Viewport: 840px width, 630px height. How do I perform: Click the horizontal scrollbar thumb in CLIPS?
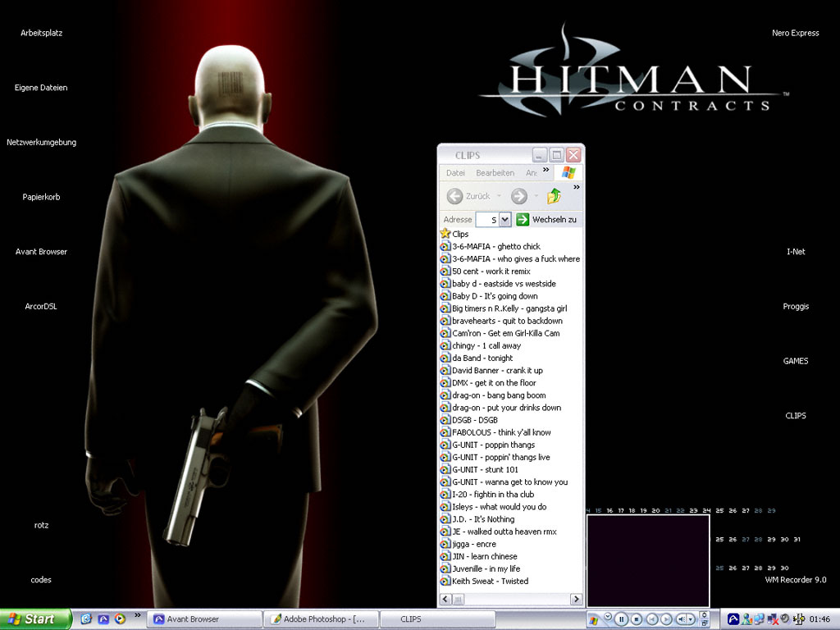pyautogui.click(x=459, y=600)
